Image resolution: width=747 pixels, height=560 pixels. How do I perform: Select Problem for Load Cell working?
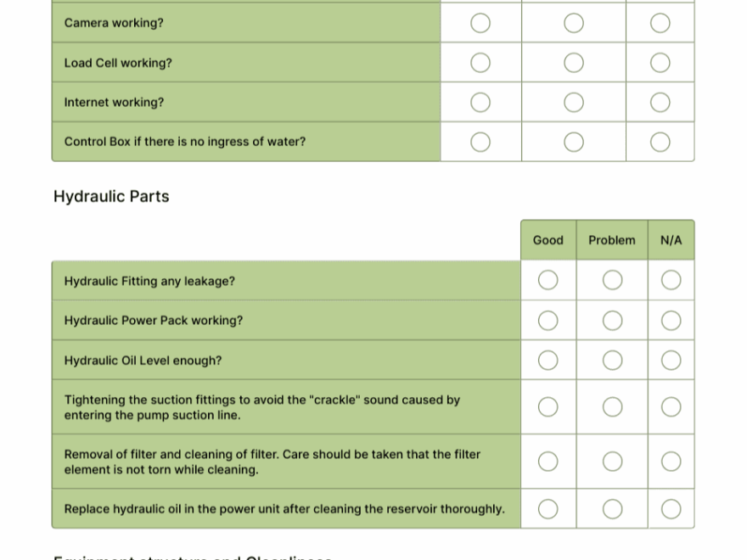[x=573, y=62]
